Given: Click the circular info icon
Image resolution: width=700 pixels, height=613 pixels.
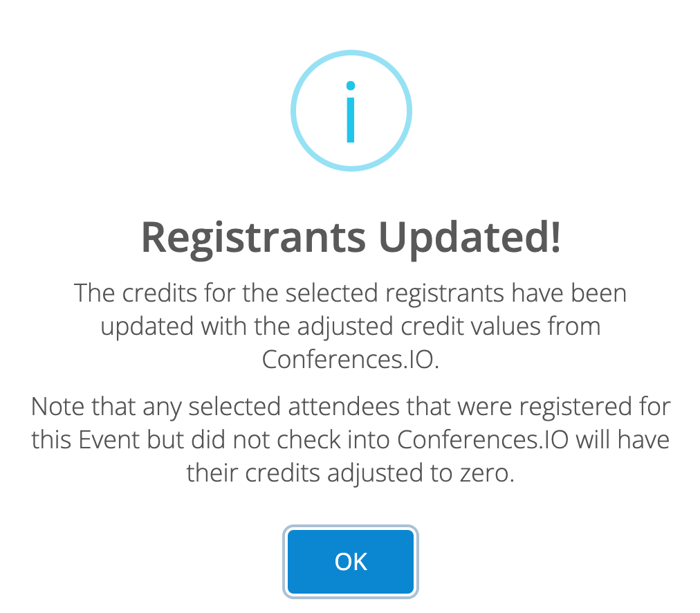Looking at the screenshot, I should [x=351, y=111].
